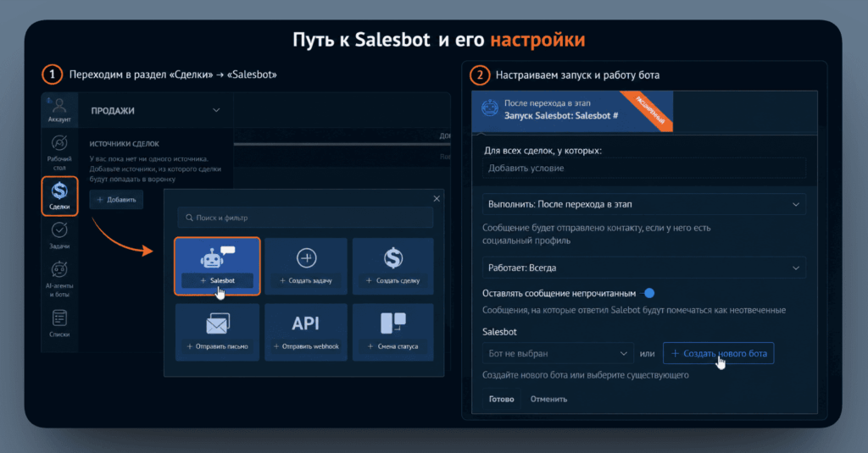Open the Аккаунт profile icon in sidebar
The width and height of the screenshot is (868, 453).
point(59,109)
